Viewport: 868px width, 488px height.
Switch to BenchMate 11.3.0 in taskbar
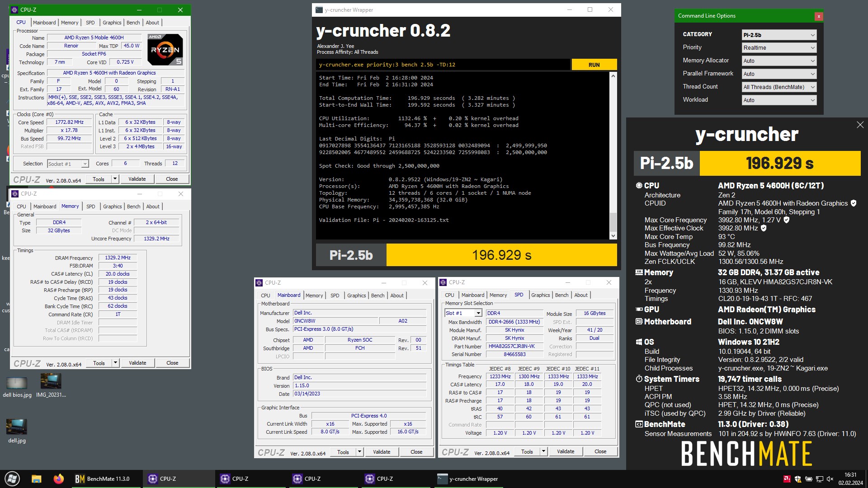tap(107, 479)
